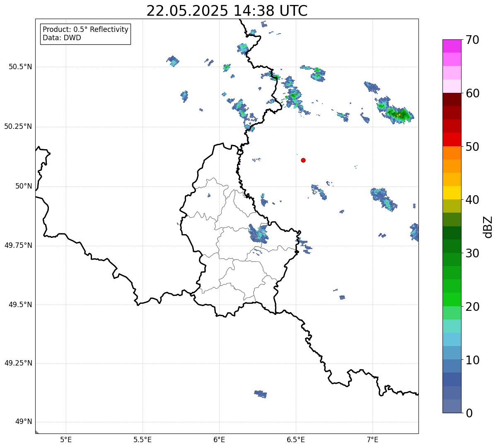This screenshot has height=448, width=498.
Task: Click the 6°E longitude label
Action: coord(219,439)
